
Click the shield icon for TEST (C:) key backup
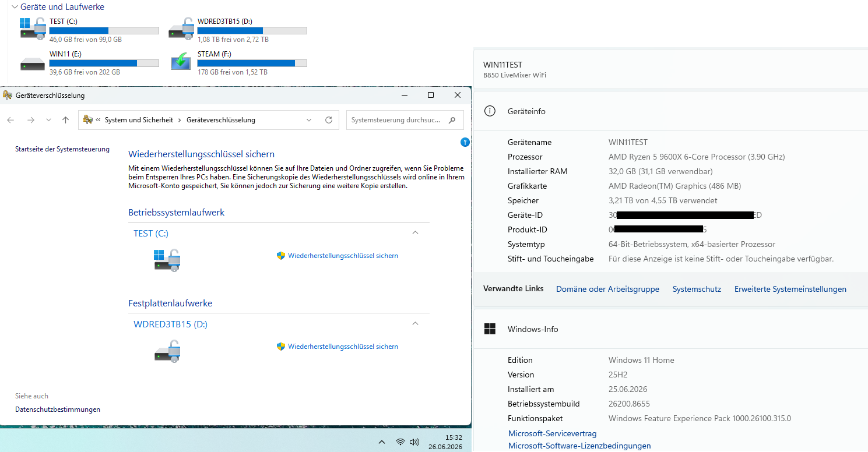click(280, 256)
